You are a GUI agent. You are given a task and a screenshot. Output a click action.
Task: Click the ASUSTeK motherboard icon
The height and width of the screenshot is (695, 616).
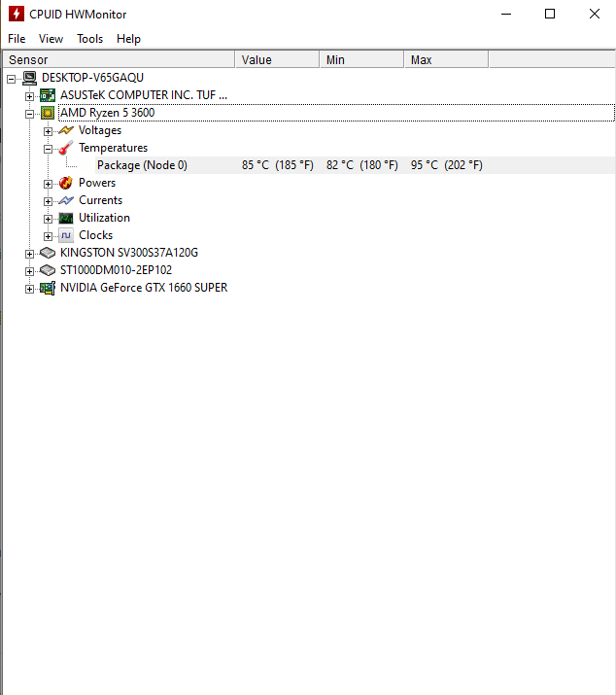pyautogui.click(x=48, y=95)
